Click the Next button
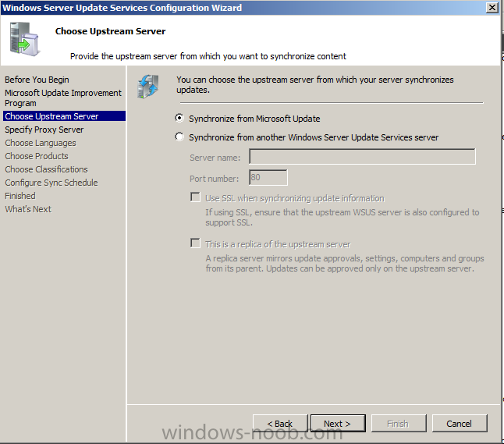The image size is (504, 444). (338, 423)
